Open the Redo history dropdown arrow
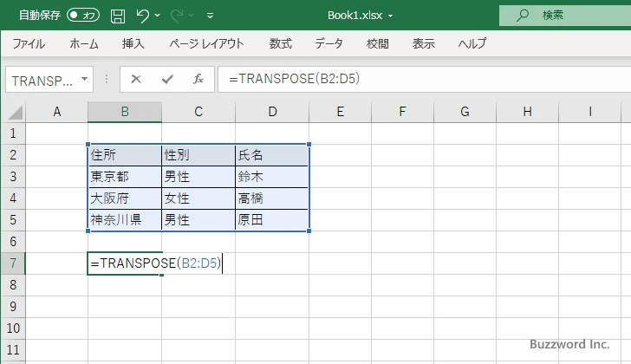 click(x=192, y=16)
